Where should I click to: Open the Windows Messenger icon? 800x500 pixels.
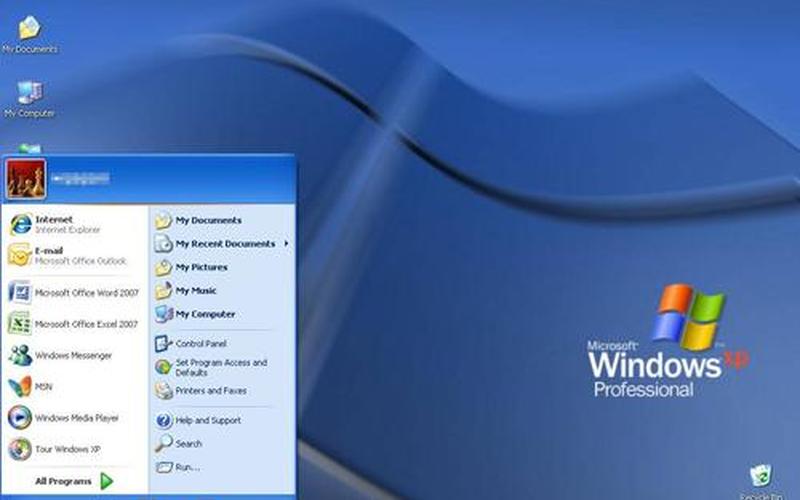pyautogui.click(x=20, y=355)
